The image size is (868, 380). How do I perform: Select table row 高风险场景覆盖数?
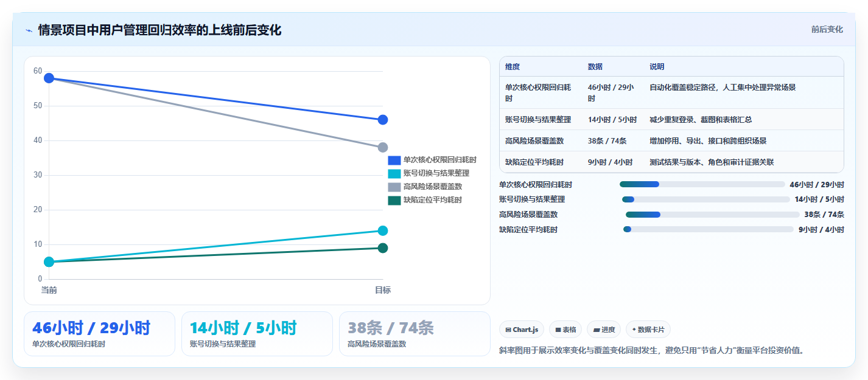[671, 141]
